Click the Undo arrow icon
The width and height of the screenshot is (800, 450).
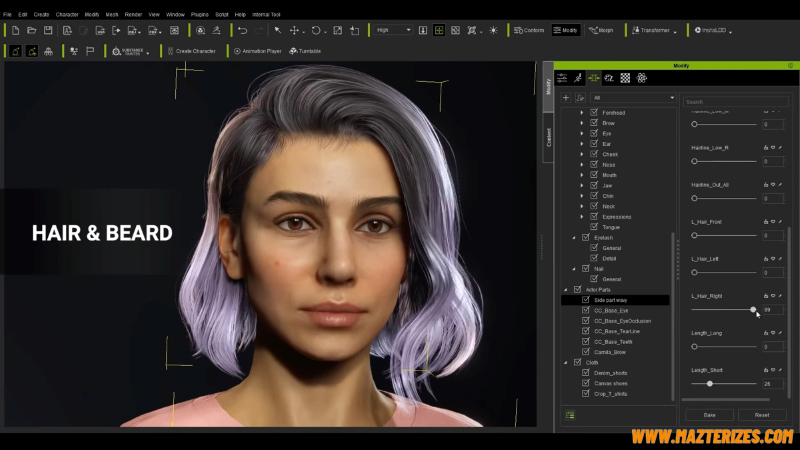click(242, 31)
